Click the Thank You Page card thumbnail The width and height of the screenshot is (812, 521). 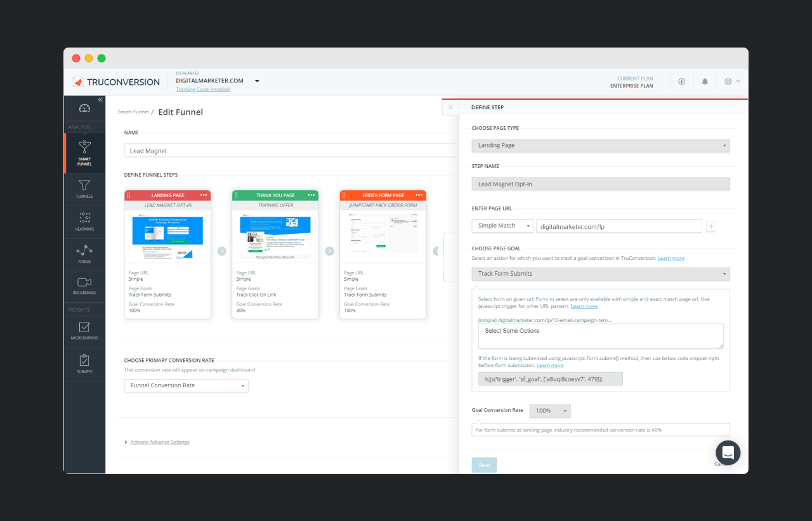click(x=275, y=237)
